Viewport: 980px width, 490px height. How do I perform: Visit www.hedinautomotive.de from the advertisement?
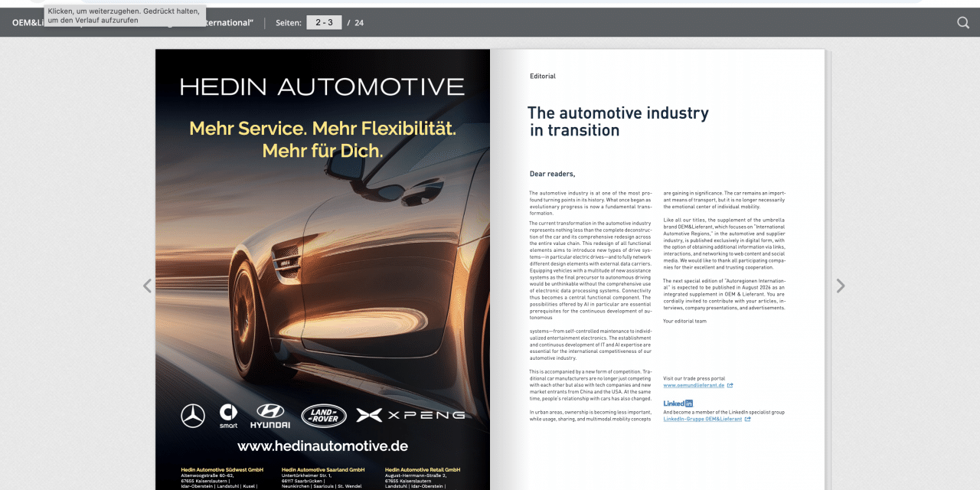pyautogui.click(x=322, y=446)
